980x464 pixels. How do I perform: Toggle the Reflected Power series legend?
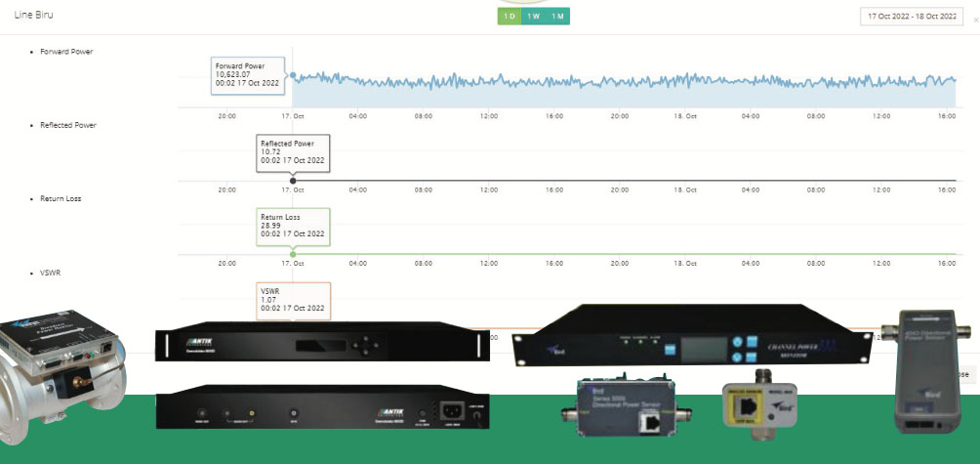[x=68, y=125]
